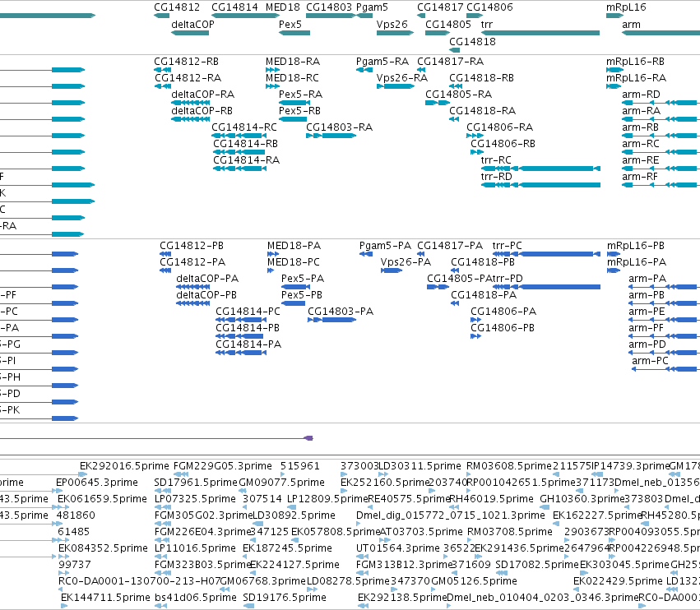
Task: Click protein label 'MED18-PA'
Action: click(294, 246)
